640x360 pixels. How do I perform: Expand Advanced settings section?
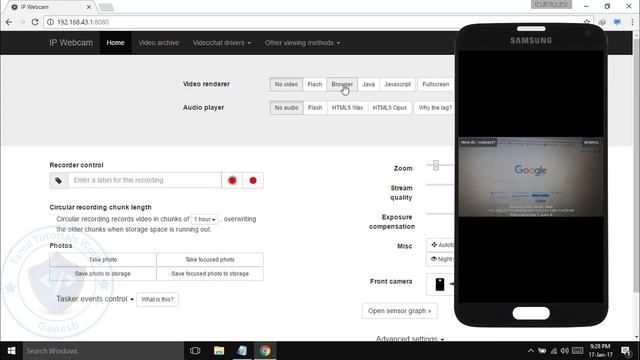[410, 339]
